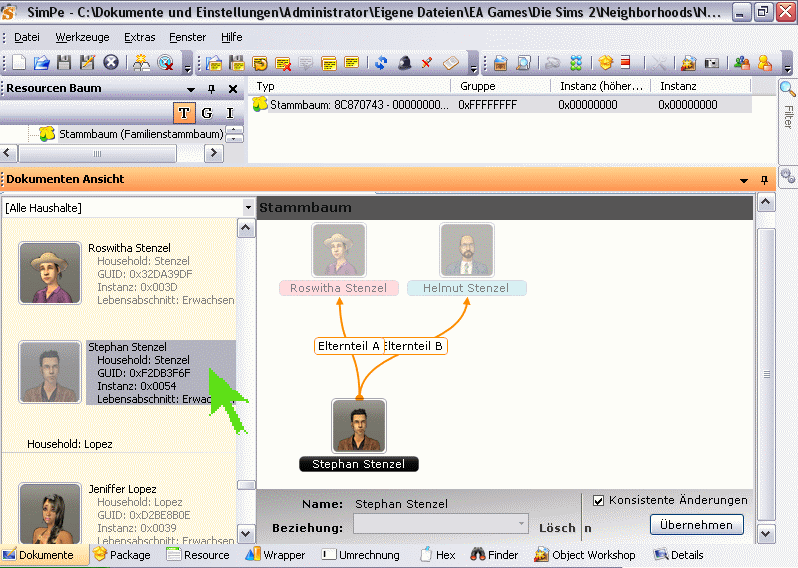Screen dimensions: 798x568
Task: Click the save floppy disk icon
Action: [64, 63]
